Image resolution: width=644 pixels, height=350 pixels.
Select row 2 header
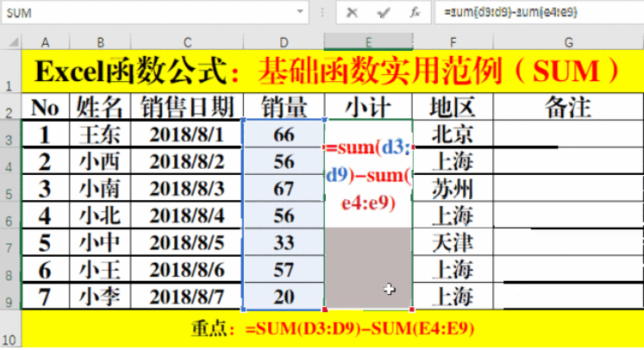[10, 107]
